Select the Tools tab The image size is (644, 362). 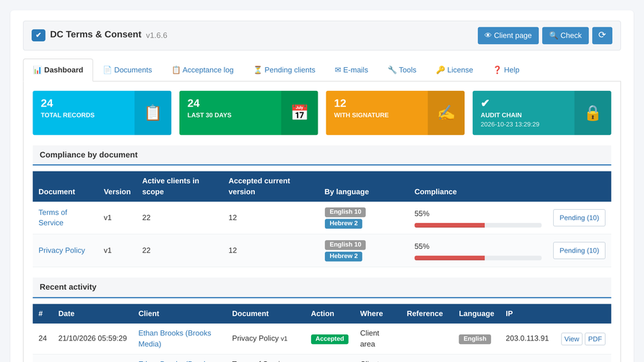tap(402, 70)
